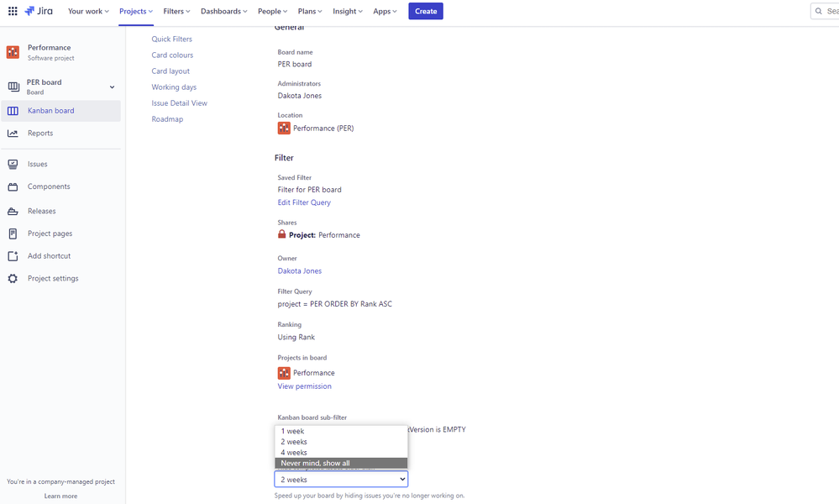839x504 pixels.
Task: Open the Dashboards menu
Action: (x=223, y=11)
